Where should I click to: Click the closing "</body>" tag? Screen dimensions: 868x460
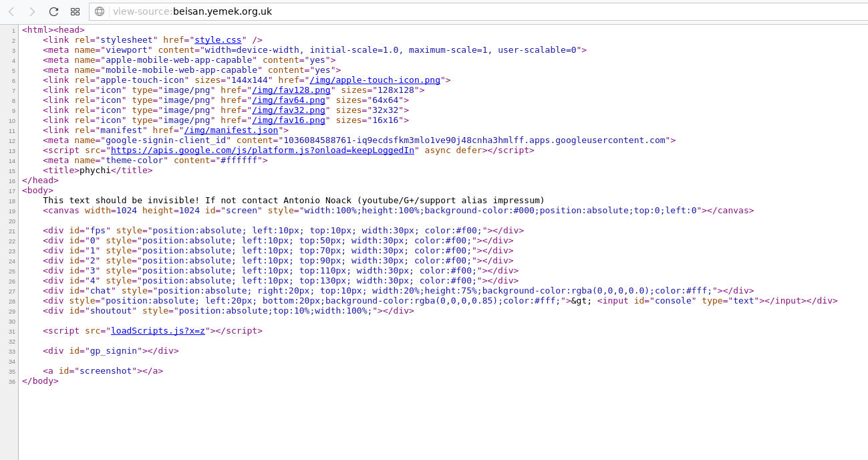(x=40, y=381)
